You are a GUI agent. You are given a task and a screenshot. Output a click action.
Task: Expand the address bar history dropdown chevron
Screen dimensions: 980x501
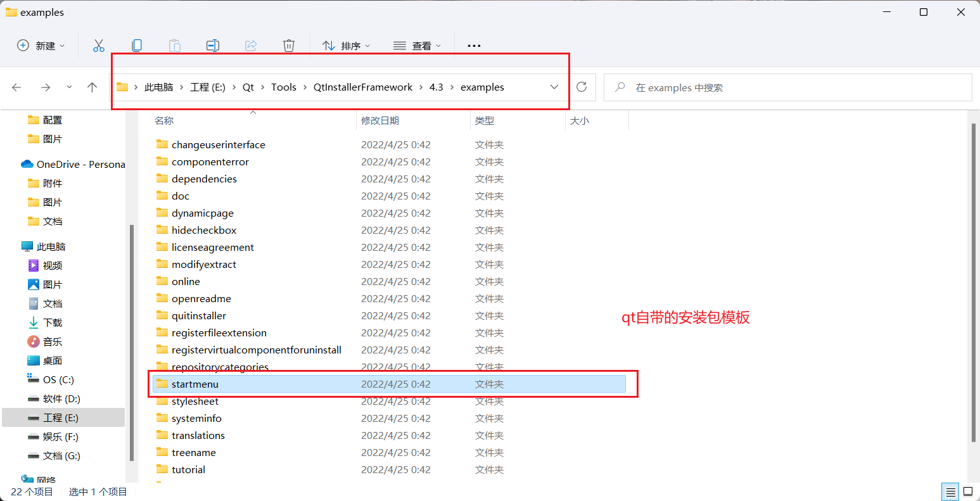coord(554,87)
